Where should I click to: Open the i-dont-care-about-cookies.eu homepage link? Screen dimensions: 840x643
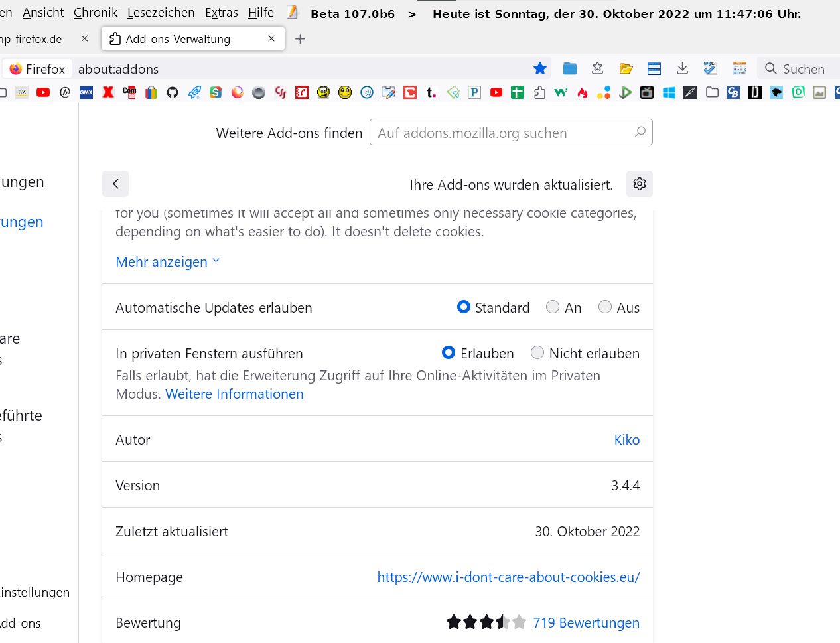point(508,577)
